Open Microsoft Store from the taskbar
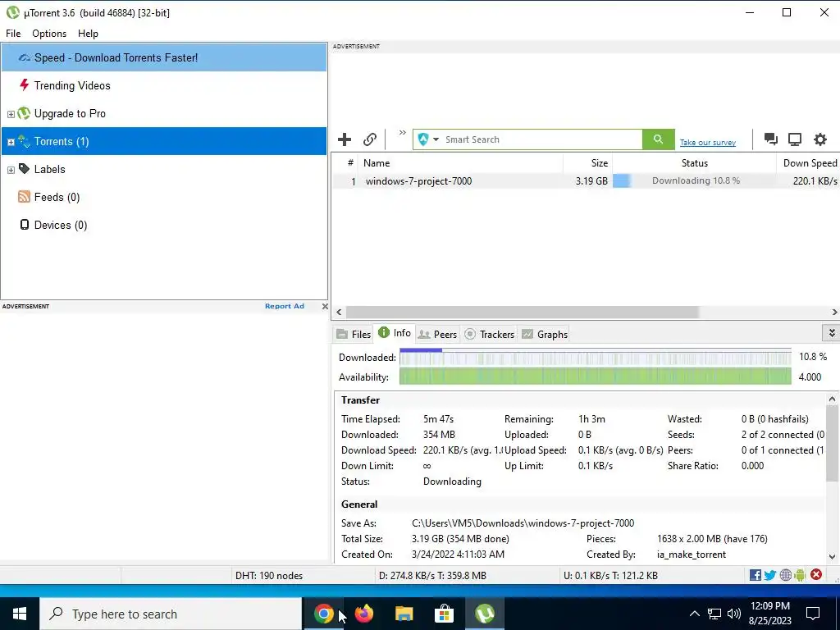 point(444,614)
